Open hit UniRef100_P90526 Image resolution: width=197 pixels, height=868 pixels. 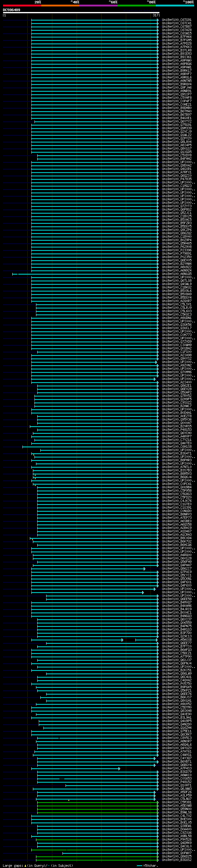176,839
